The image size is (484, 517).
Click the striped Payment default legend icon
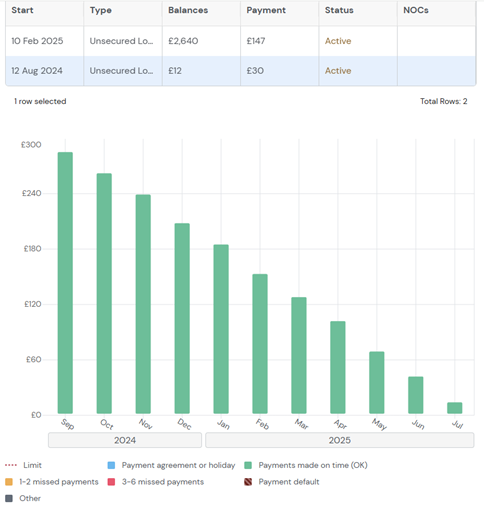tap(248, 482)
